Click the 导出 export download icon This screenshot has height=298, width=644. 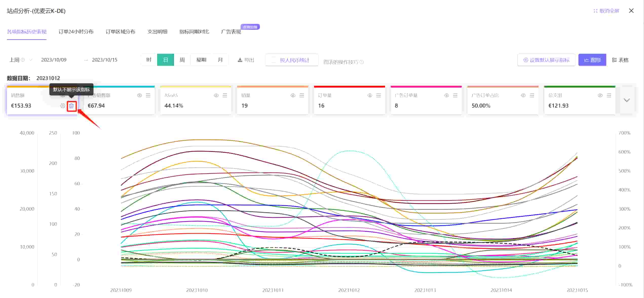click(x=240, y=60)
